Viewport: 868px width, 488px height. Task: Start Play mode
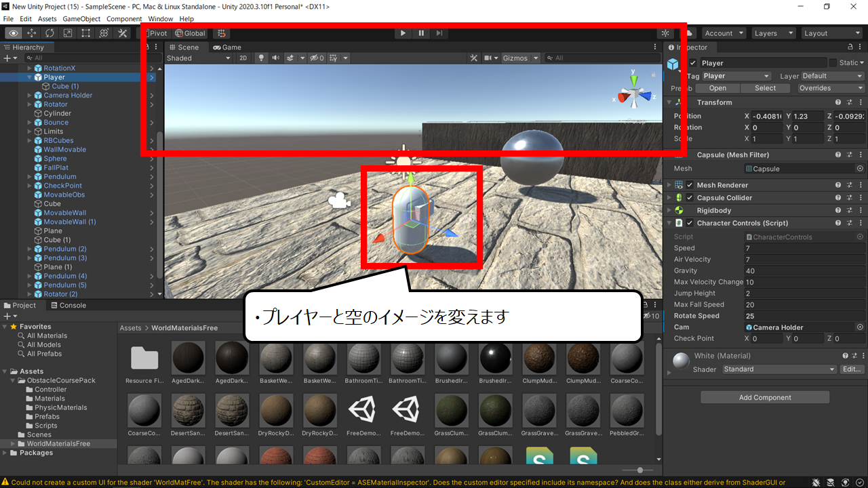click(x=403, y=33)
